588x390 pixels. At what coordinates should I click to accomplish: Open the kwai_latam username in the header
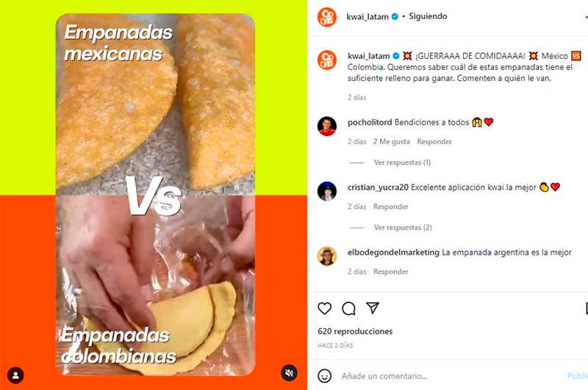click(367, 16)
